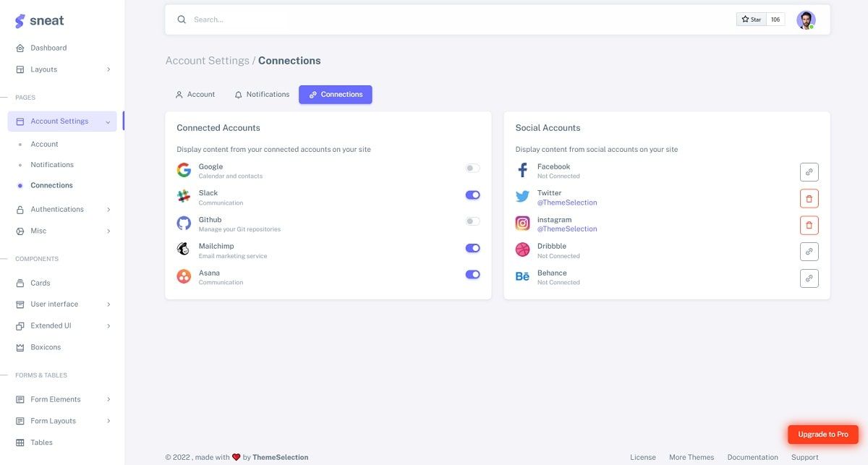868x465 pixels.
Task: Enable the Google connection toggle
Action: (472, 166)
